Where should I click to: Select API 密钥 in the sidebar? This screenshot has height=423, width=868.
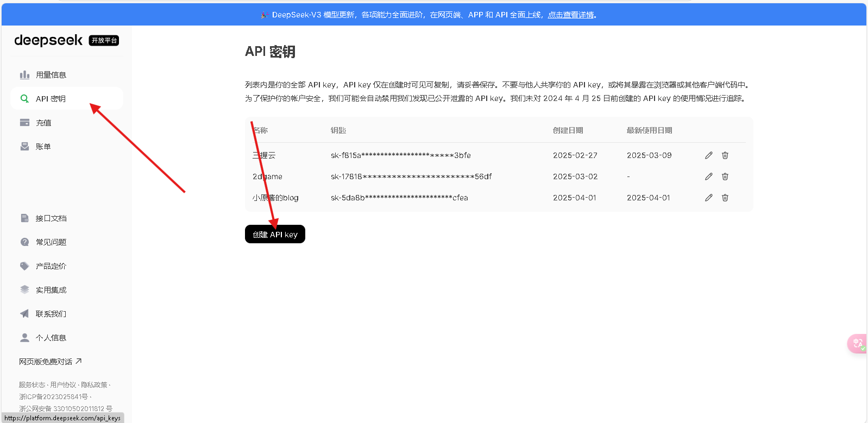pos(67,99)
